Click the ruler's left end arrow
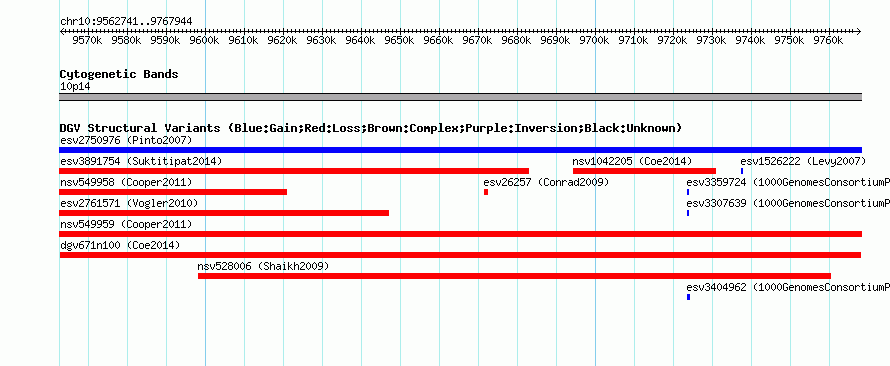The width and height of the screenshot is (890, 366). point(62,31)
